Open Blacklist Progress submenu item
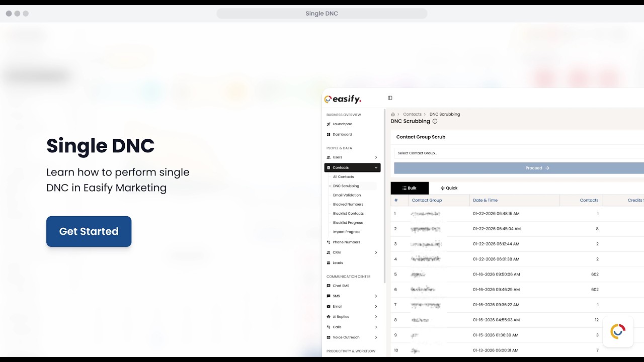 tap(348, 223)
